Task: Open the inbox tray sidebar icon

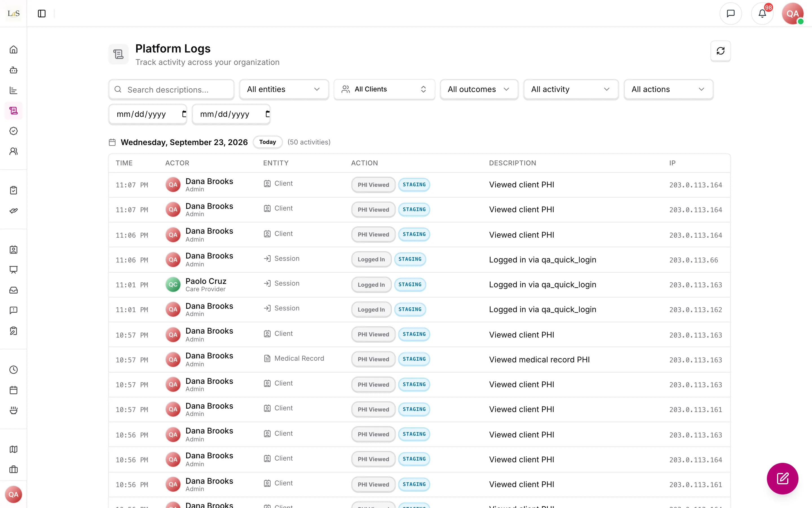Action: (x=14, y=290)
